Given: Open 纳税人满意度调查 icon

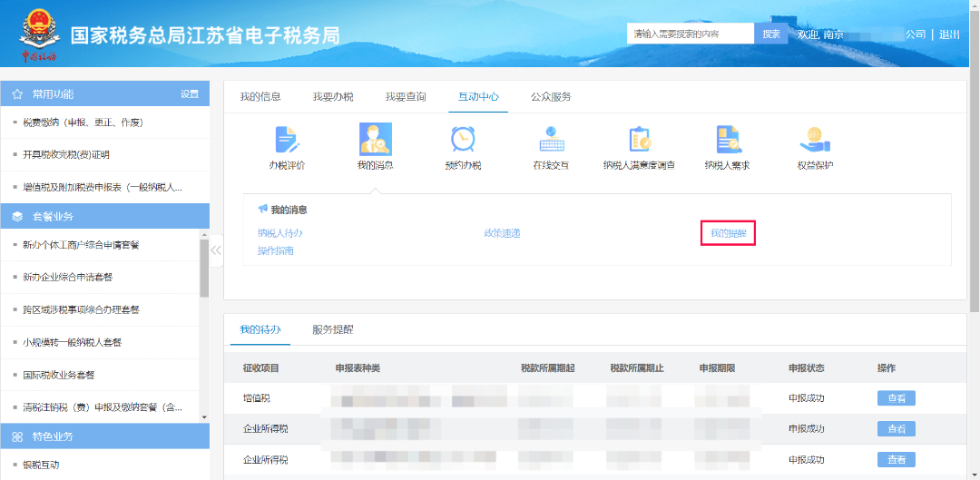Looking at the screenshot, I should tap(639, 140).
